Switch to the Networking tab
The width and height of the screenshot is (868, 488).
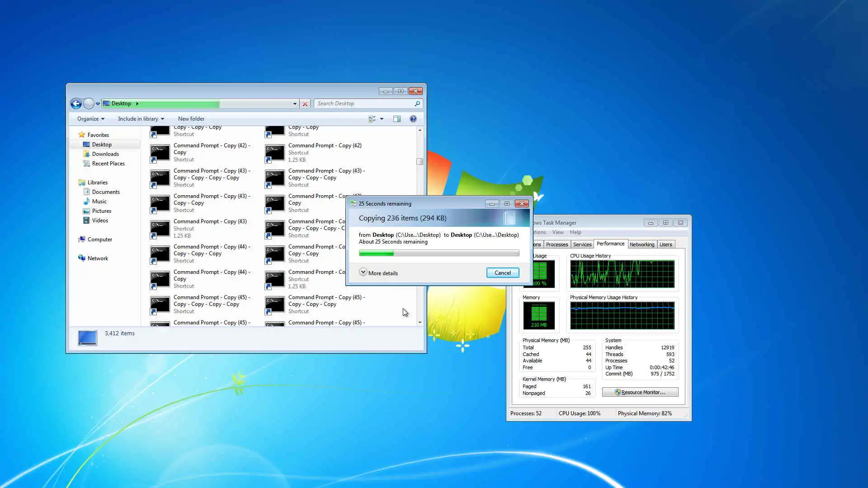642,244
